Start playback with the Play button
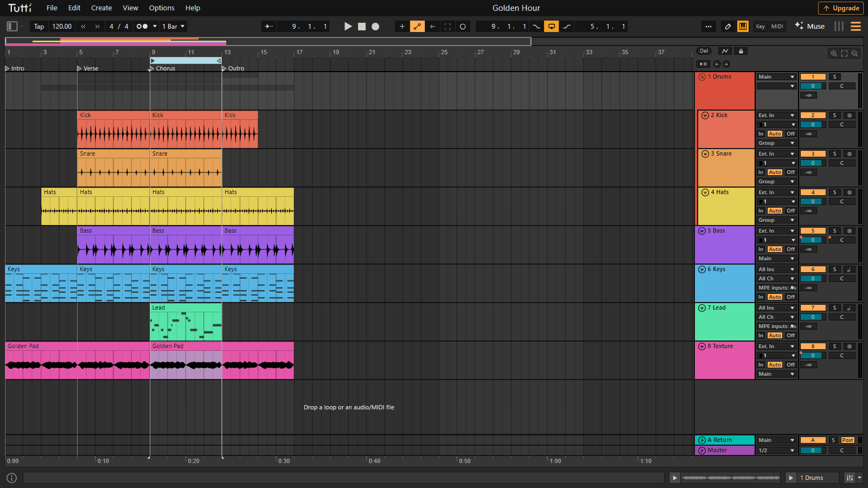Image resolution: width=868 pixels, height=488 pixels. 348,26
